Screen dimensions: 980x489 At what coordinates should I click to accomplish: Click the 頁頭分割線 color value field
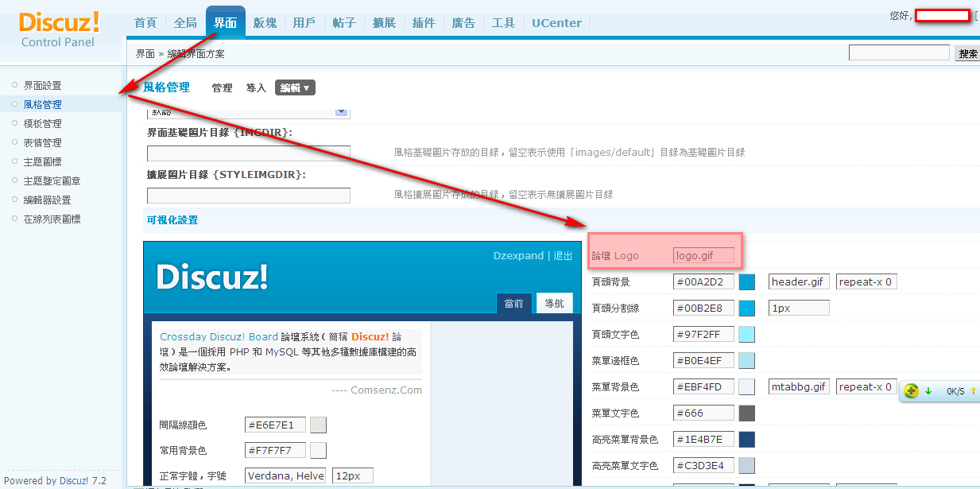(703, 308)
